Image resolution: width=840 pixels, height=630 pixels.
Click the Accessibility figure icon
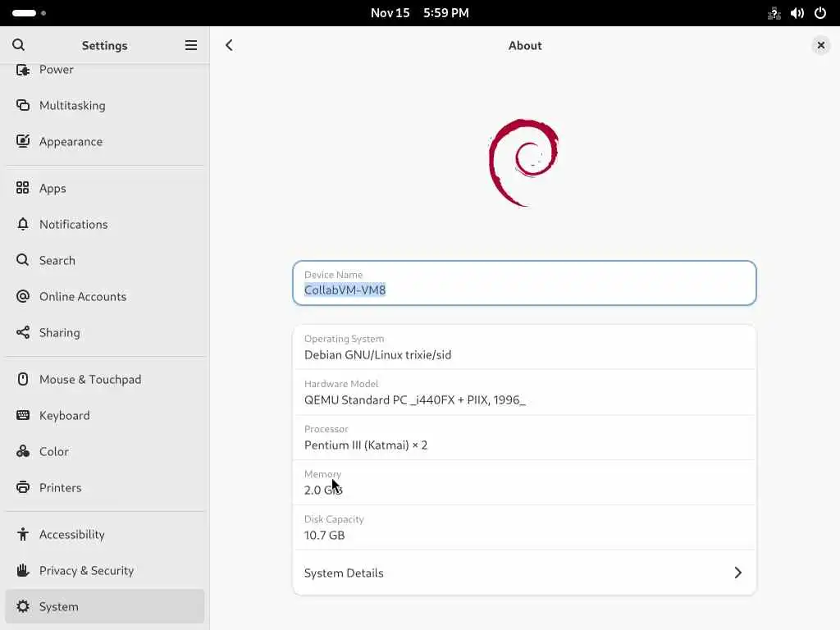pyautogui.click(x=22, y=534)
